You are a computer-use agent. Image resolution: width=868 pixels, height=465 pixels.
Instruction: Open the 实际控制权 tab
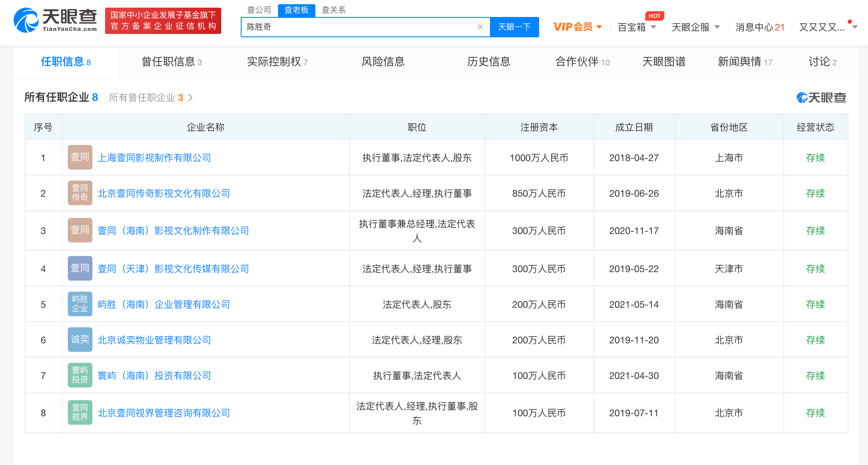[x=277, y=62]
